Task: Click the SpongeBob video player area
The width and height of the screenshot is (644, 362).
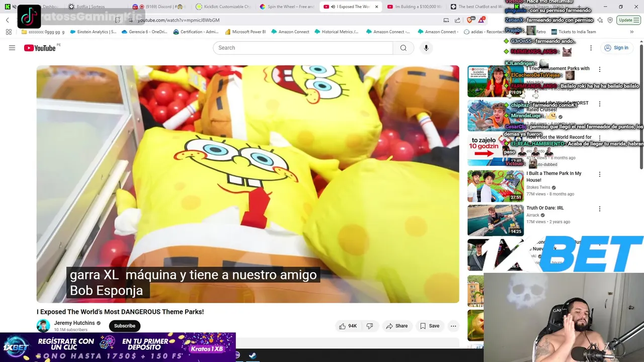Action: (x=248, y=184)
